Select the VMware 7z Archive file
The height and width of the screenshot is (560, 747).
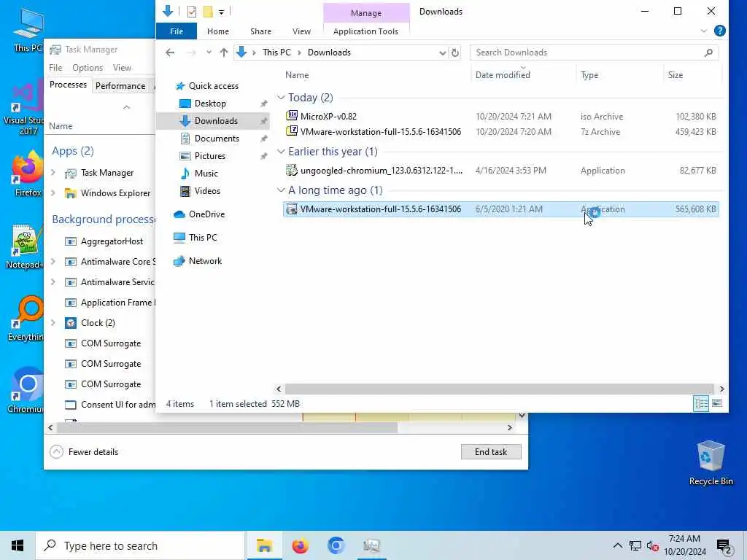(x=500, y=131)
